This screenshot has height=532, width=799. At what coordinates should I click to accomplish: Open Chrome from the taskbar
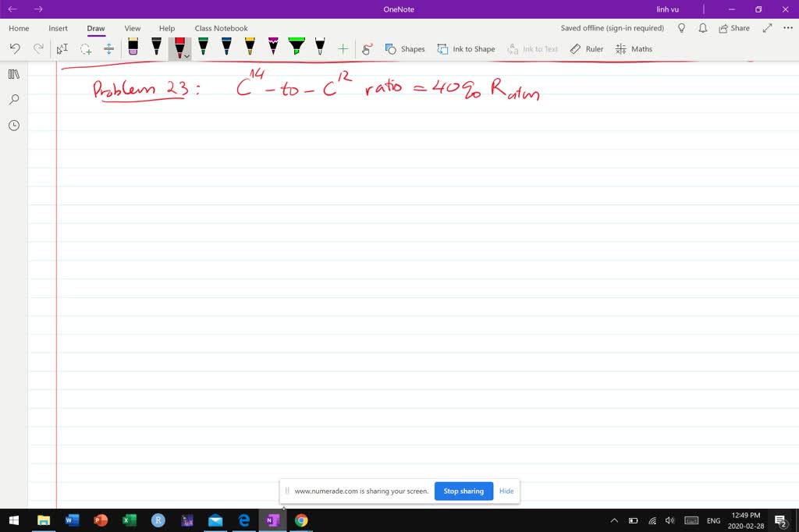301,520
